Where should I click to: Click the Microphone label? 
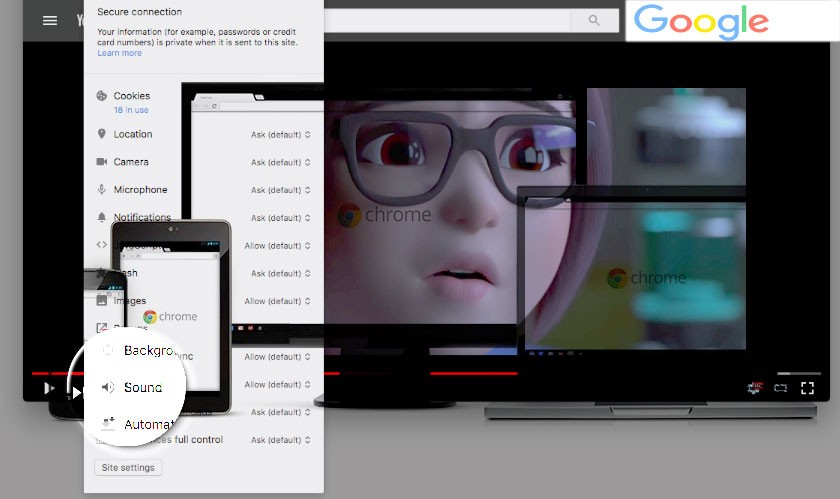140,190
